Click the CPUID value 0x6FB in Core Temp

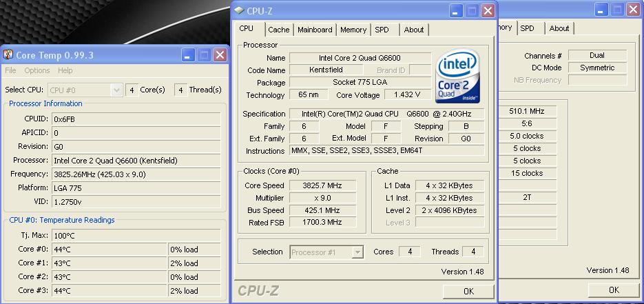[136, 119]
